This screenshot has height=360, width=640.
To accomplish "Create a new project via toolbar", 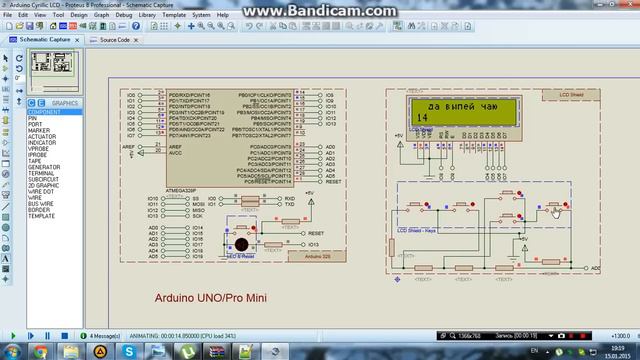I will pyautogui.click(x=9, y=26).
